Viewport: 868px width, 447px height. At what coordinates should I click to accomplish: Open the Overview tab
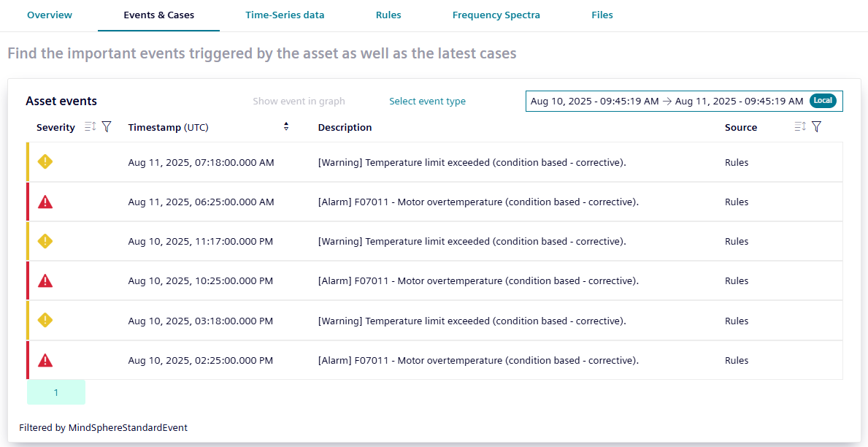coord(50,15)
